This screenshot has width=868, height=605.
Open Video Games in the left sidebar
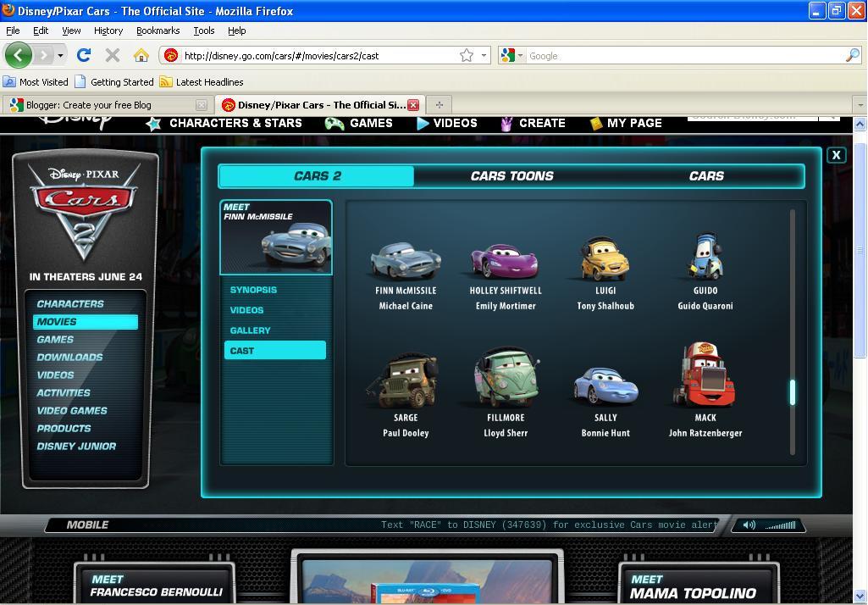[72, 410]
